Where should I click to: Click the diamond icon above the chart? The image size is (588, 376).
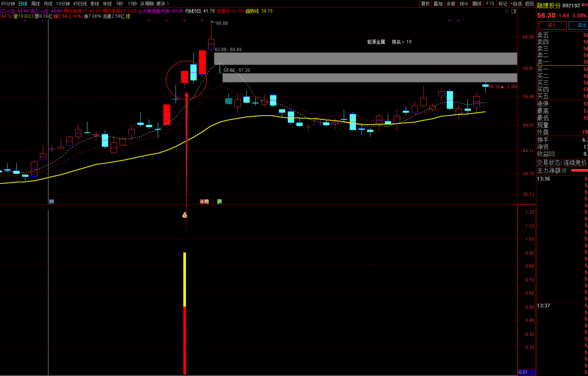click(507, 11)
